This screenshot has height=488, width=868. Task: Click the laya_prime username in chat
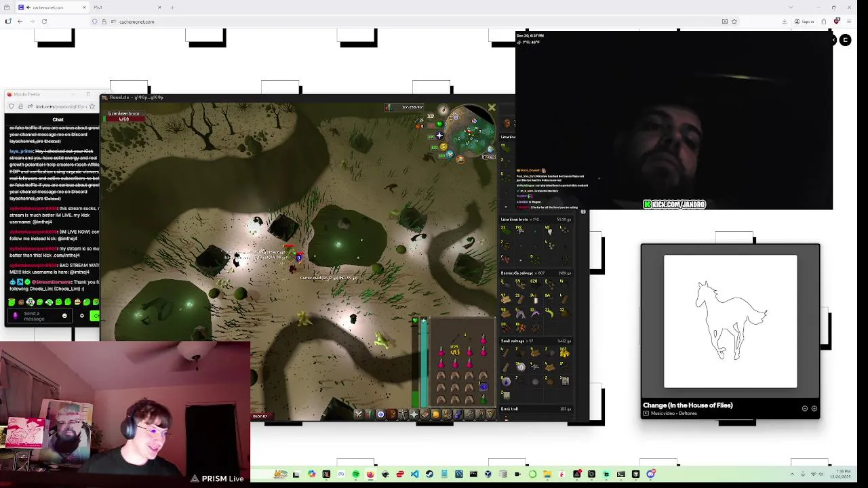(x=22, y=151)
